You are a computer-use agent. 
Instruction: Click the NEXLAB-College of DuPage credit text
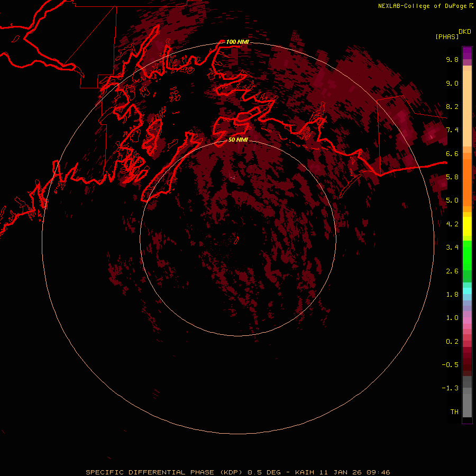click(422, 6)
